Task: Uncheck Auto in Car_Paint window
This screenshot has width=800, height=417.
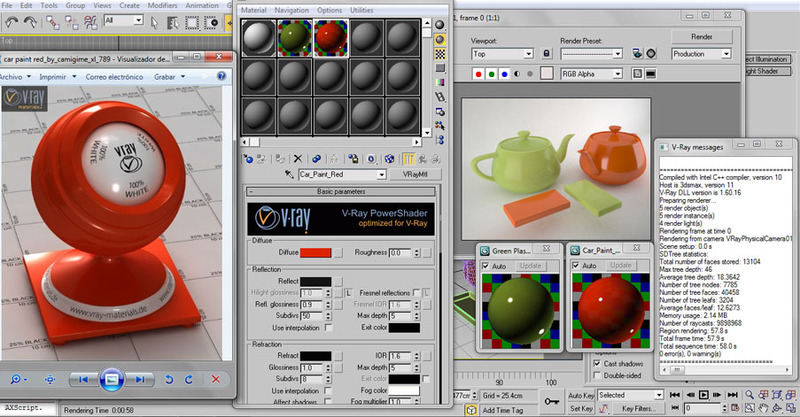Action: coord(576,265)
